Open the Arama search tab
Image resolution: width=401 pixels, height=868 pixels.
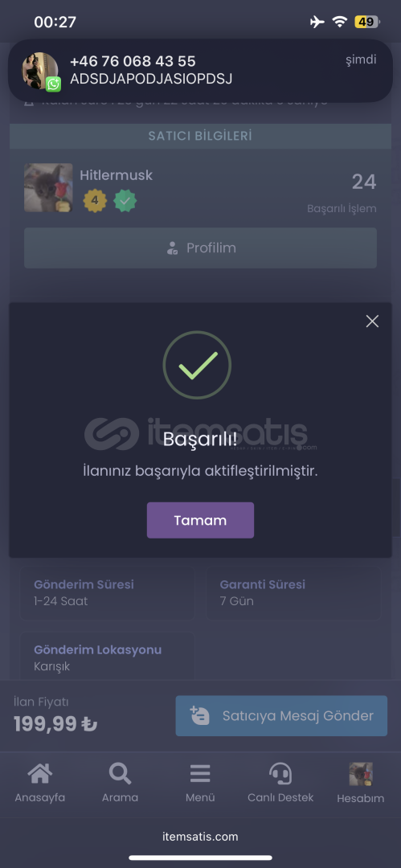point(121,783)
